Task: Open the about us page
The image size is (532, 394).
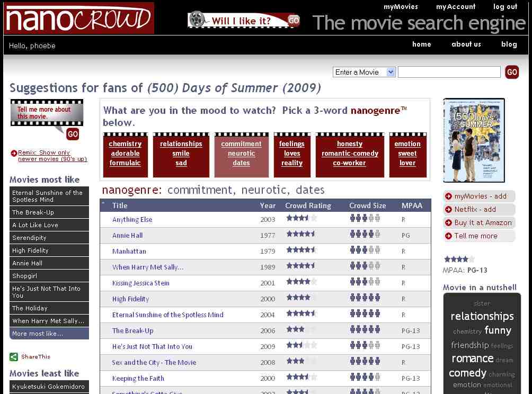Action: [x=466, y=44]
